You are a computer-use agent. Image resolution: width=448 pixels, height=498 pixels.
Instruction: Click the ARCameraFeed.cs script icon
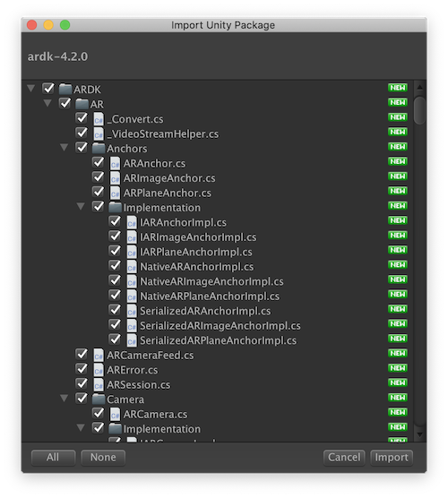click(99, 356)
